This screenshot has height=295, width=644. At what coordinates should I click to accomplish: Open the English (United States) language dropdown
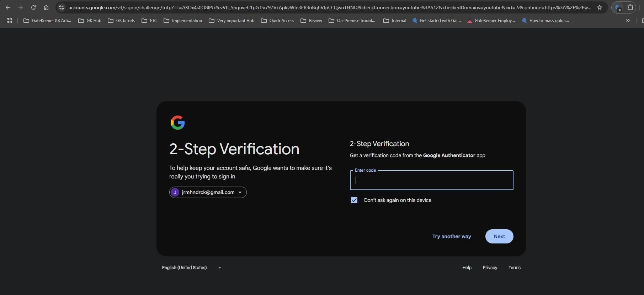click(x=192, y=268)
